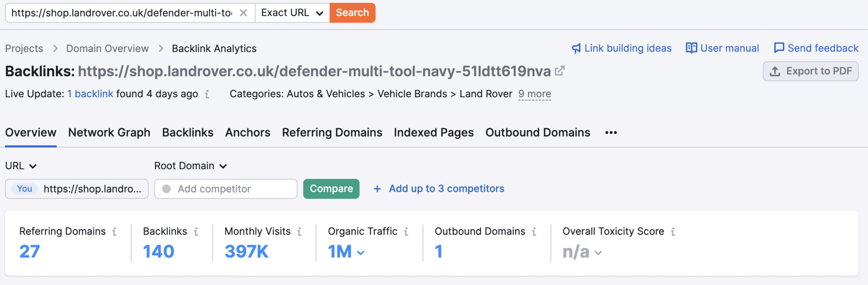
Task: Click the Backlinks metric info icon
Action: (x=196, y=232)
